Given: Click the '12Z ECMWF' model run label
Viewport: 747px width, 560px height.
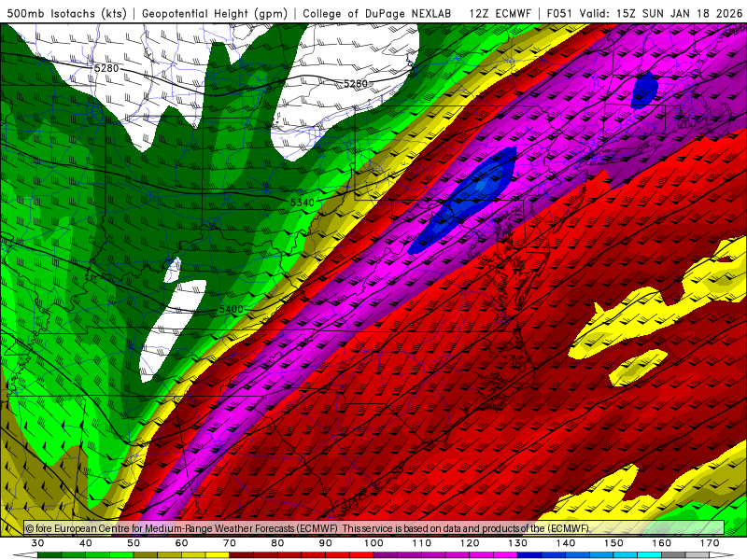Looking at the screenshot, I should [x=500, y=13].
